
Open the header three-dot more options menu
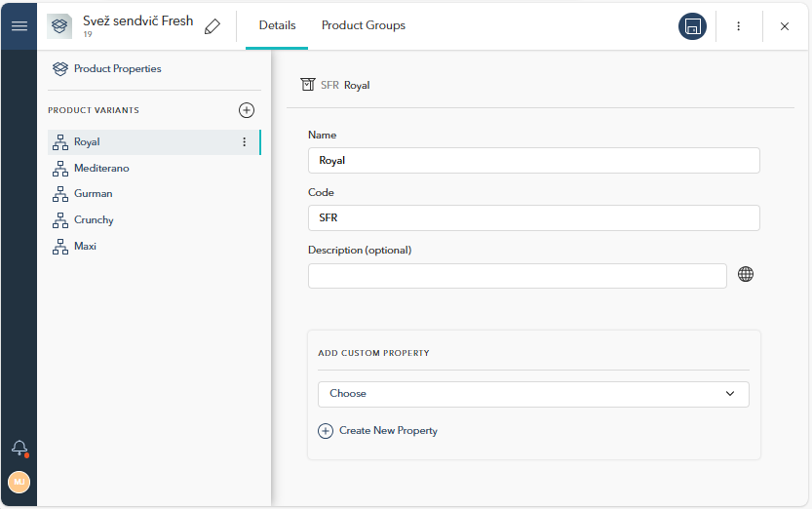[739, 26]
